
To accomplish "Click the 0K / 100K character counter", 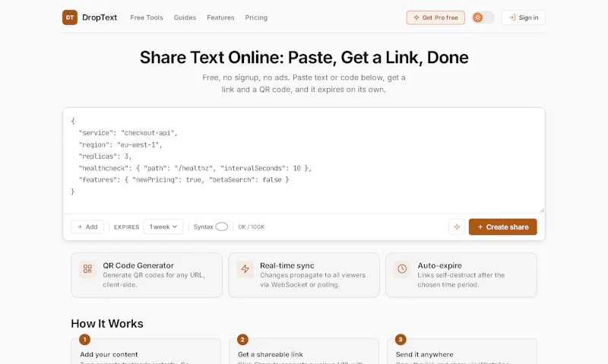I will (252, 226).
